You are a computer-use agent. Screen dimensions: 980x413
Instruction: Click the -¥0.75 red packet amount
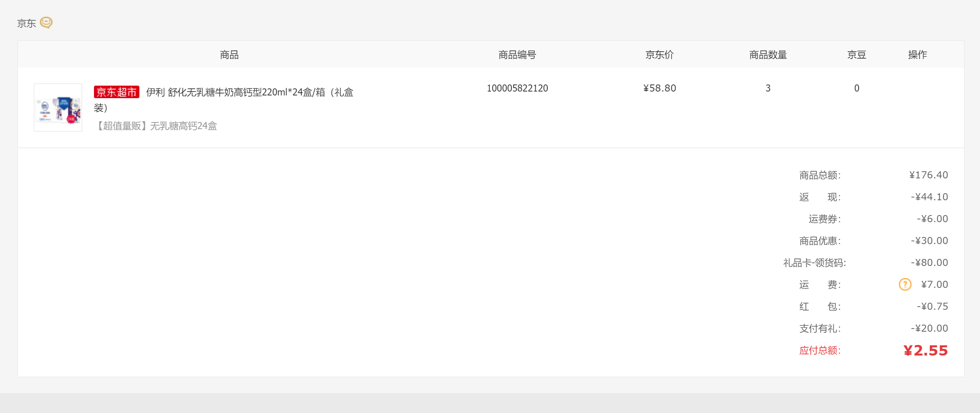932,306
